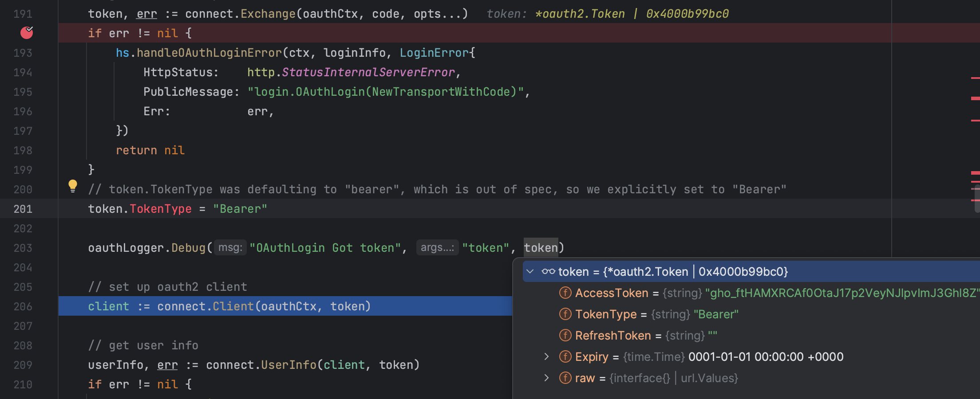Select the highlighted client assignment on line 206
Screen dimensions: 980x399
tap(229, 306)
